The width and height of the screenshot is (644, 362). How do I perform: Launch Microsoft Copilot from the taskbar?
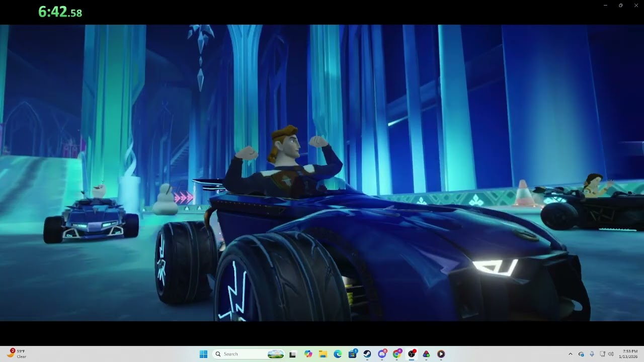[308, 354]
